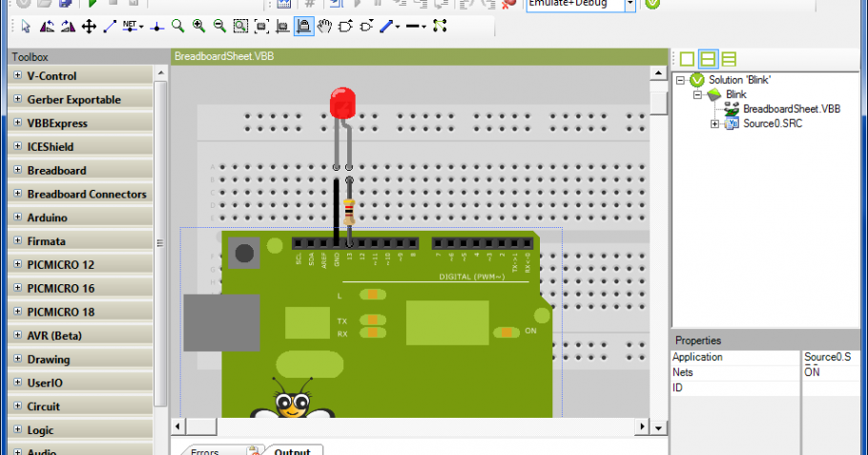
Task: Expand the Source0.SRC tree node
Action: [714, 124]
